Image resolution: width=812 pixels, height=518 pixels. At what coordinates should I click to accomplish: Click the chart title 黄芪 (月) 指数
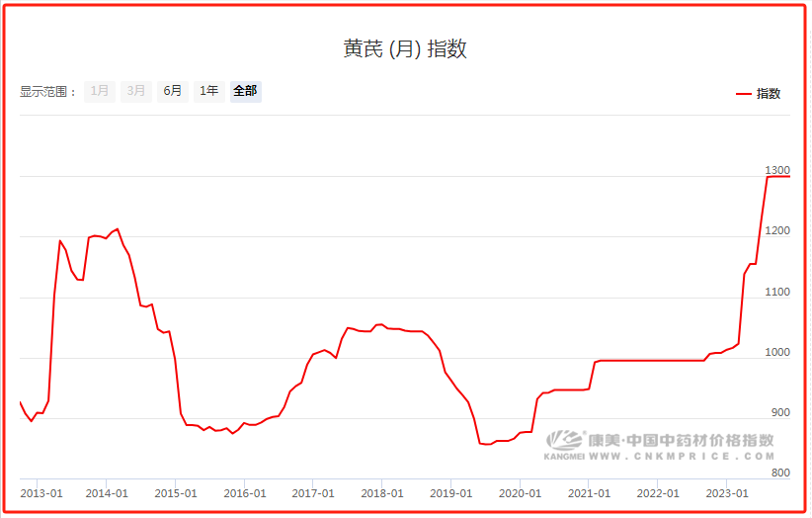click(x=405, y=49)
